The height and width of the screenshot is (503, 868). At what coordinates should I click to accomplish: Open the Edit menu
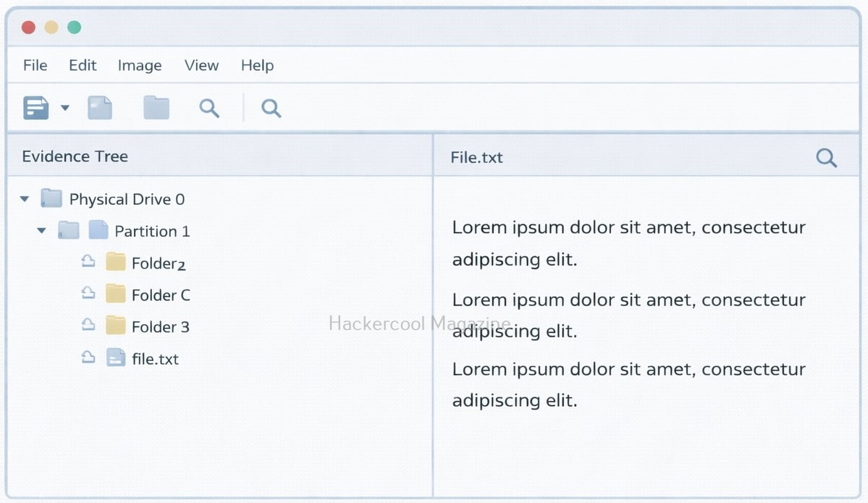(x=83, y=65)
